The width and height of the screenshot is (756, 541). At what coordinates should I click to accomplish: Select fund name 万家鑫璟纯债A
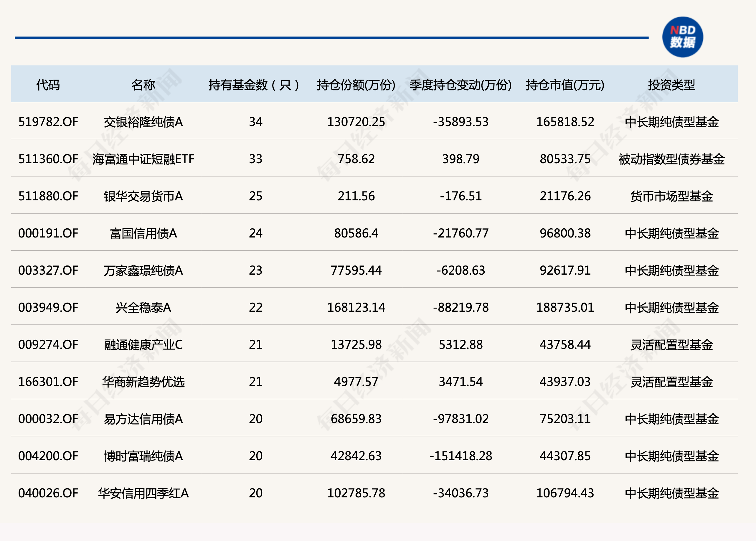click(143, 270)
